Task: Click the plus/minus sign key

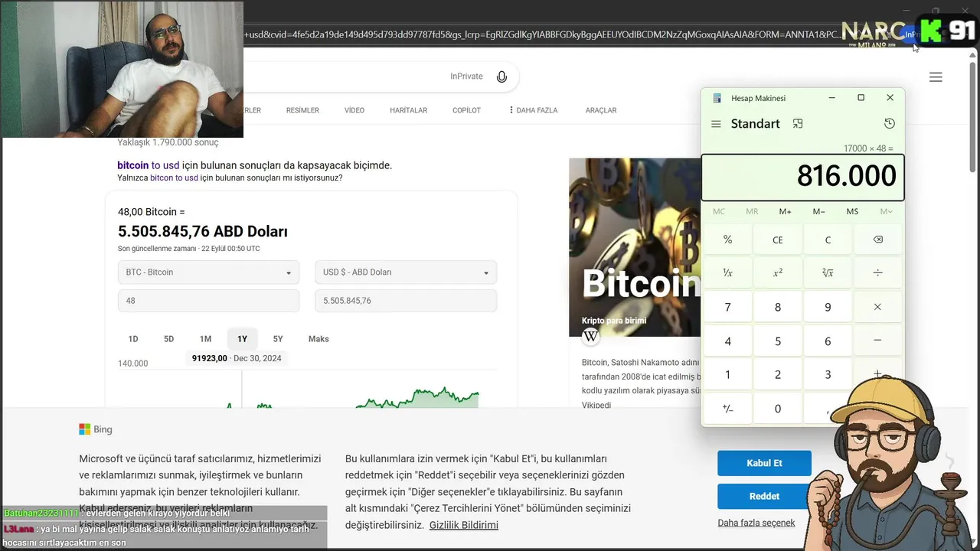Action: pyautogui.click(x=727, y=409)
